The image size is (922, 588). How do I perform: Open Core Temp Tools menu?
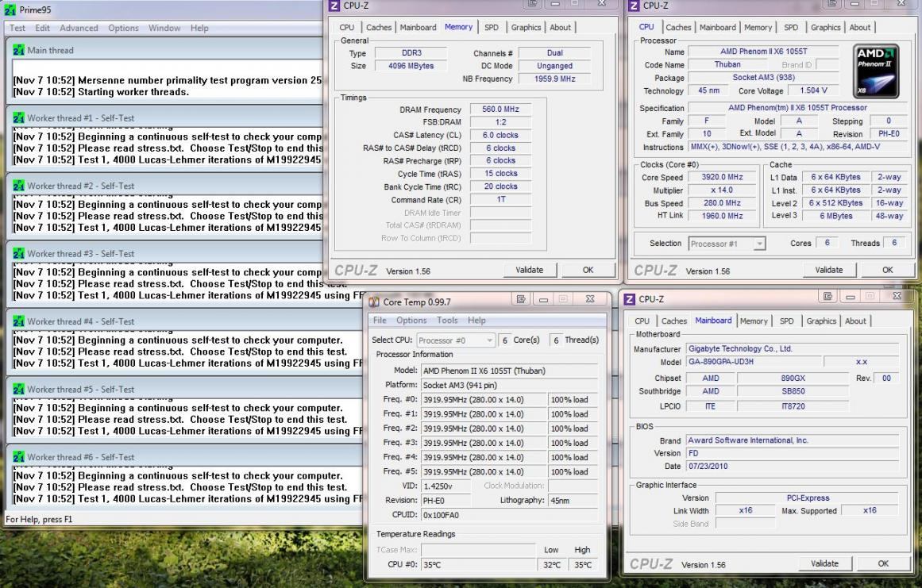[447, 320]
